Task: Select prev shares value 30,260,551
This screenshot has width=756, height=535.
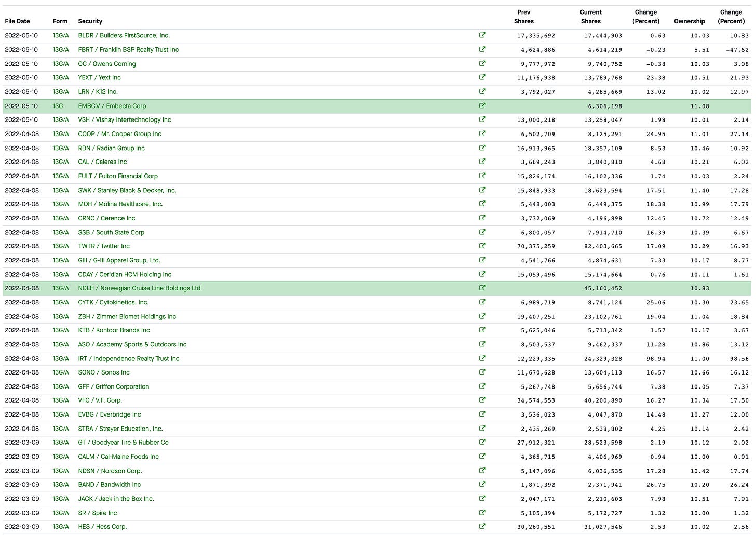Action: 536,527
